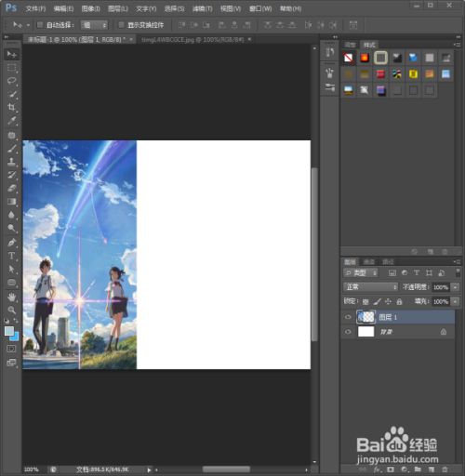Select the Gradient tool

[x=11, y=202]
